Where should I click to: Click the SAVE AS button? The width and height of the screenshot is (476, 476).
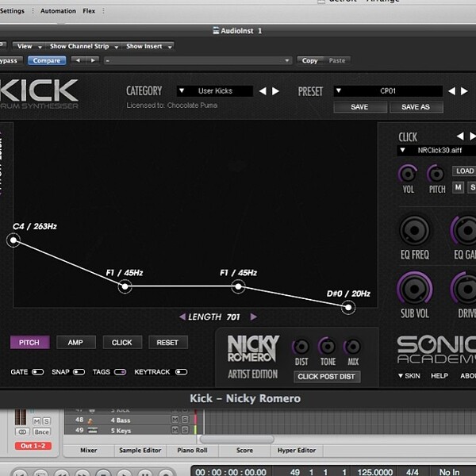point(416,107)
